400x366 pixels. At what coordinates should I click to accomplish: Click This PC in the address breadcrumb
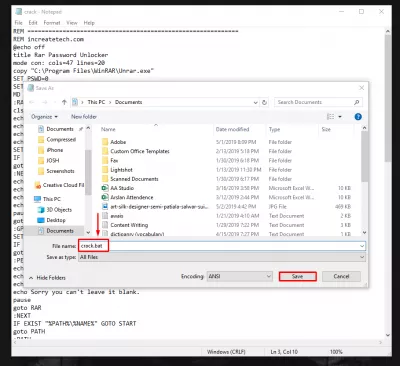pyautogui.click(x=96, y=102)
